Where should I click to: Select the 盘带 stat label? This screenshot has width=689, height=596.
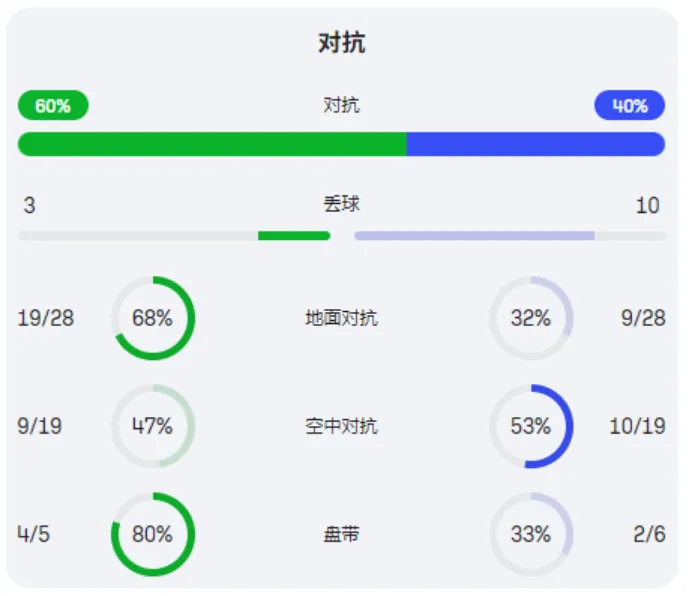[342, 535]
